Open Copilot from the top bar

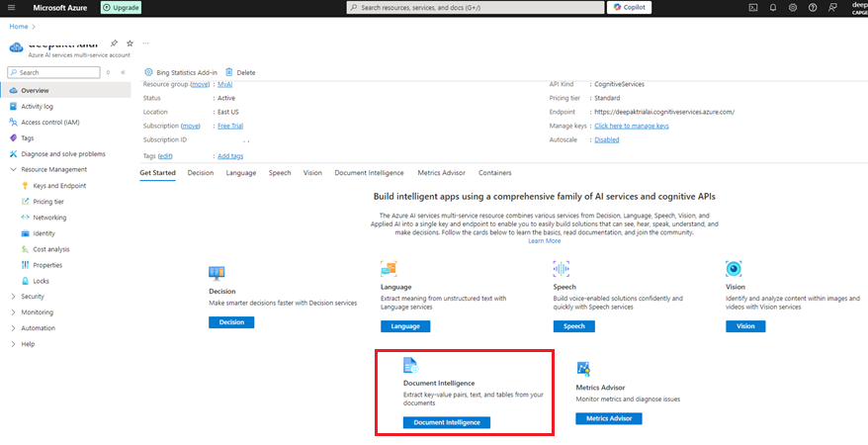(x=629, y=7)
